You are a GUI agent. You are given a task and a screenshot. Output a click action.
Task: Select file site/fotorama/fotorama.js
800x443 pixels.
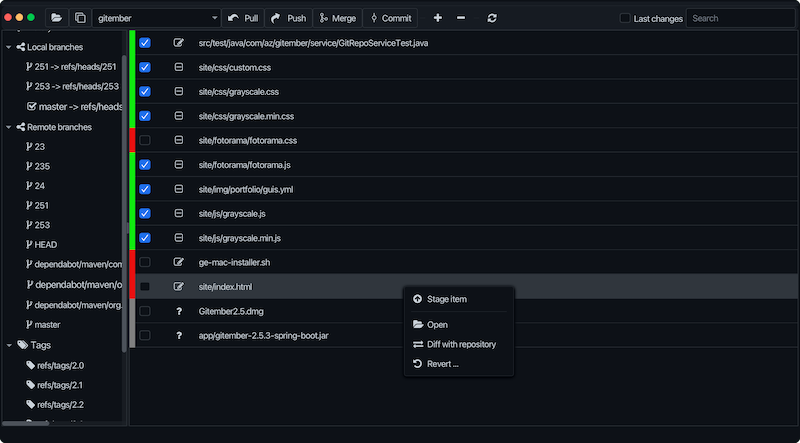pyautogui.click(x=245, y=165)
